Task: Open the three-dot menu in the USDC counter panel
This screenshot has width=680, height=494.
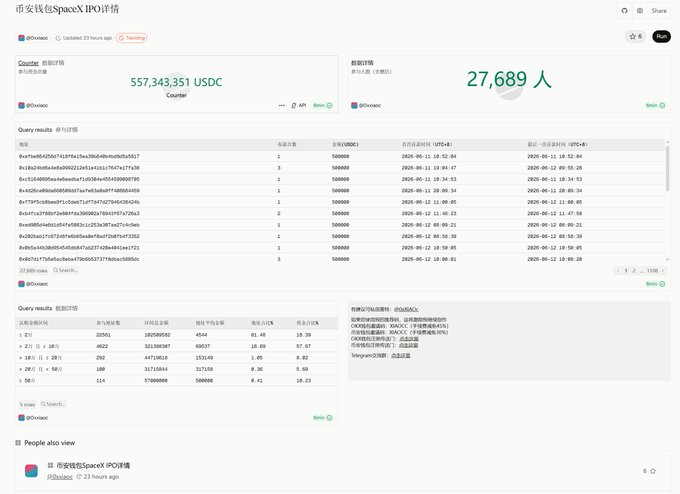Action: pyautogui.click(x=282, y=105)
